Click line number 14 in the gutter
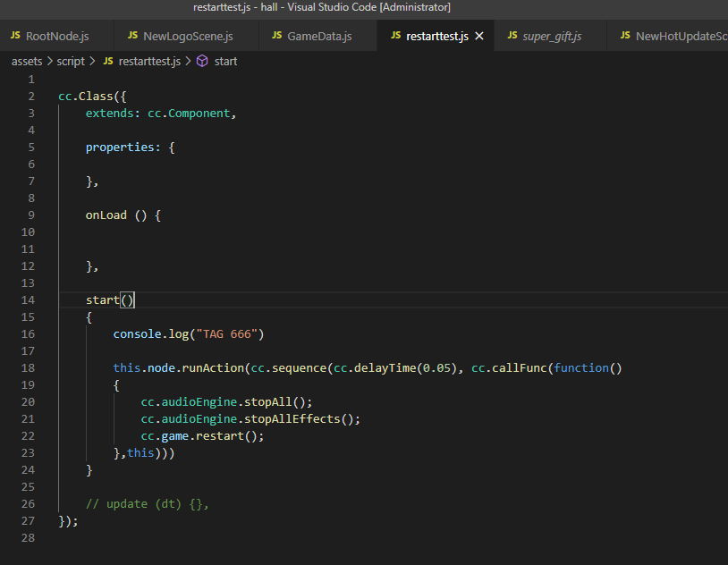The width and height of the screenshot is (728, 565). pos(28,299)
